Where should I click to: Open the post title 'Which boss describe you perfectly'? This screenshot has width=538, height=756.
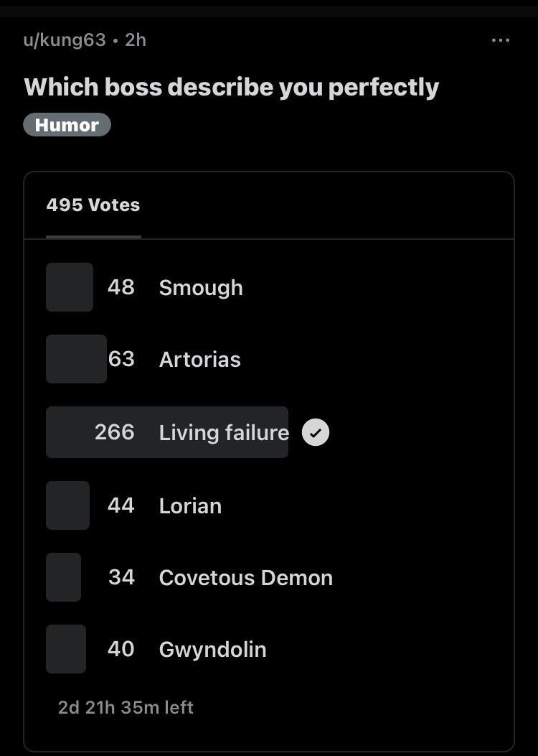(x=231, y=88)
